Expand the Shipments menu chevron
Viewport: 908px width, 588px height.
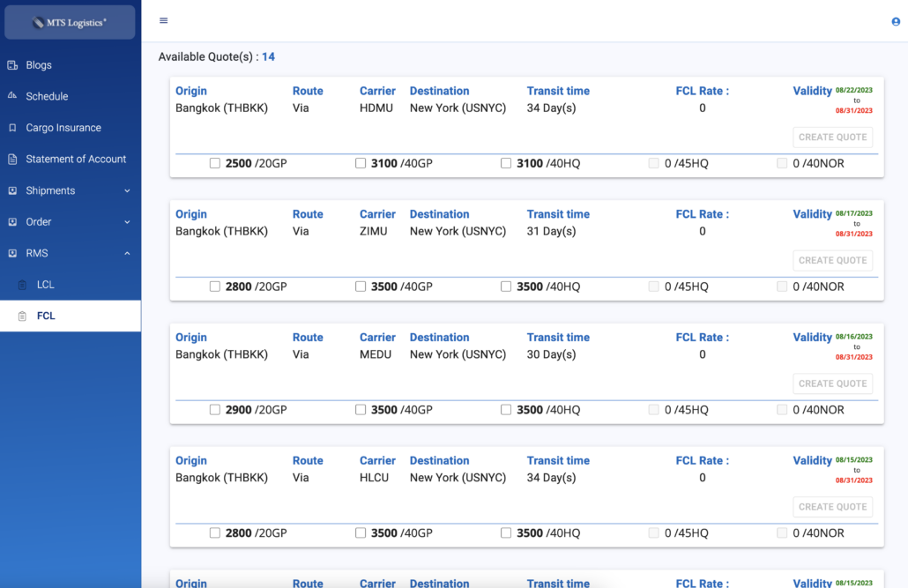[127, 190]
